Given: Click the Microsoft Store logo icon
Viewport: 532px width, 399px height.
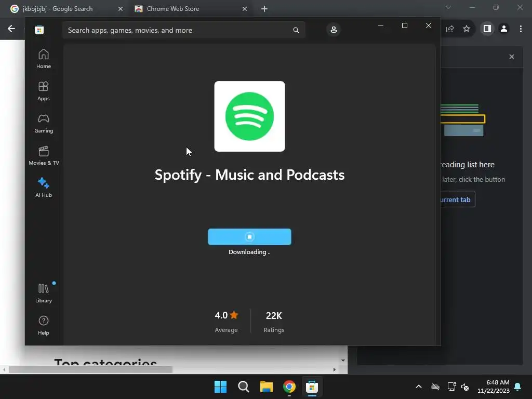Looking at the screenshot, I should pos(39,30).
